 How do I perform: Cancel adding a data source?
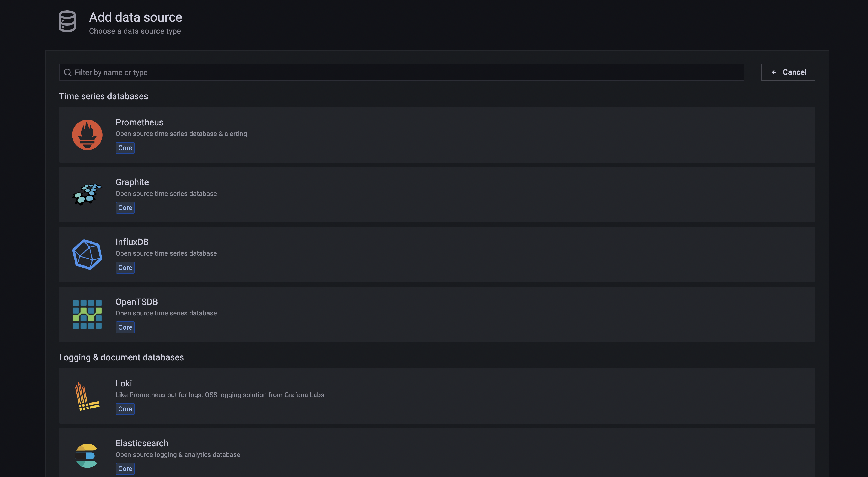click(788, 72)
